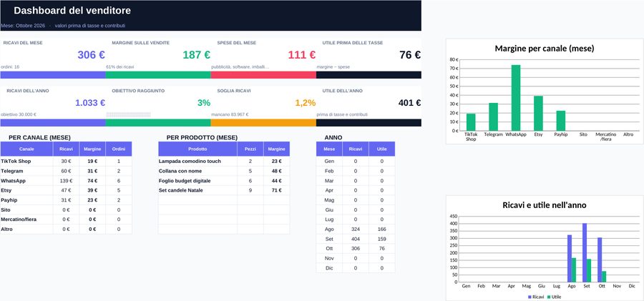Click the Etsy bar in margin chart
This screenshot has height=301, width=644.
(538, 114)
